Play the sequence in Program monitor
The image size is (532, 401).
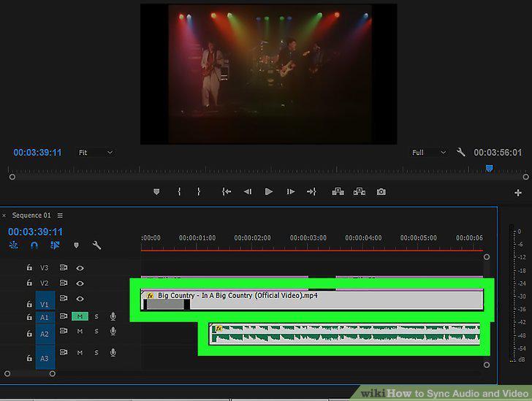(x=269, y=191)
